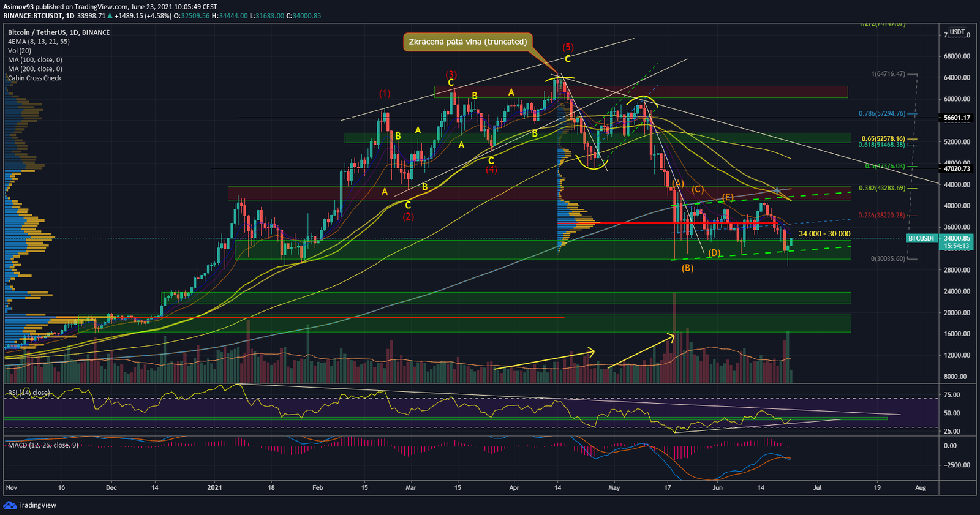Click the Zkrácená pátá vlna callout
The image size is (980, 515).
[x=467, y=42]
